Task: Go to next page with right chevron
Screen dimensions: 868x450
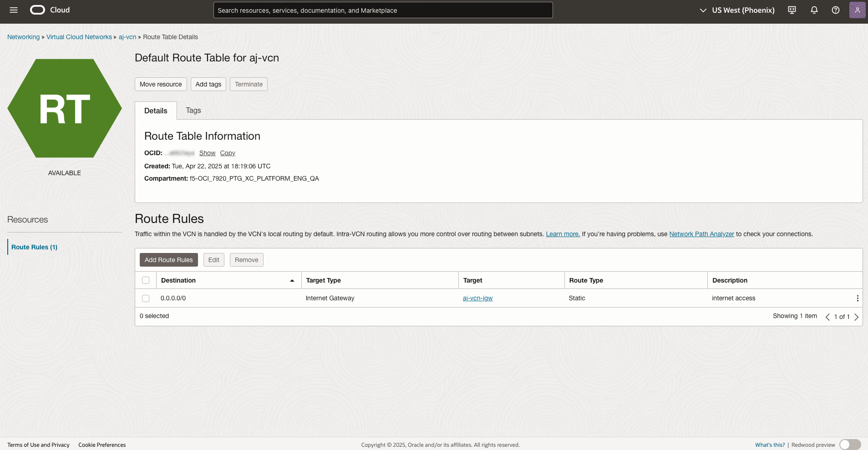Action: pyautogui.click(x=857, y=317)
